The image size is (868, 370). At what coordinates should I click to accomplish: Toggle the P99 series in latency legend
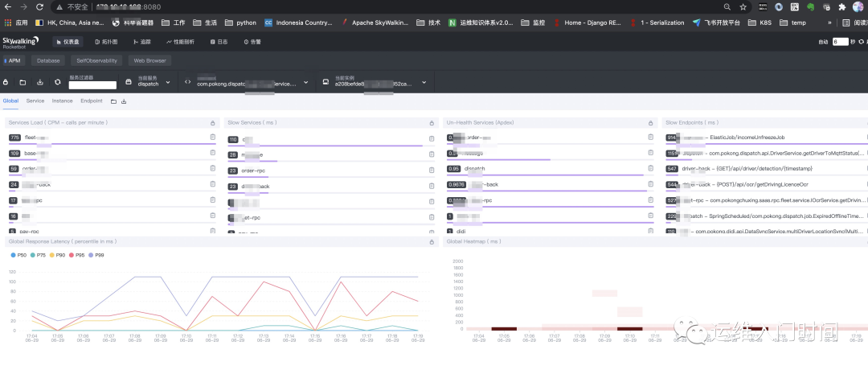coord(96,255)
